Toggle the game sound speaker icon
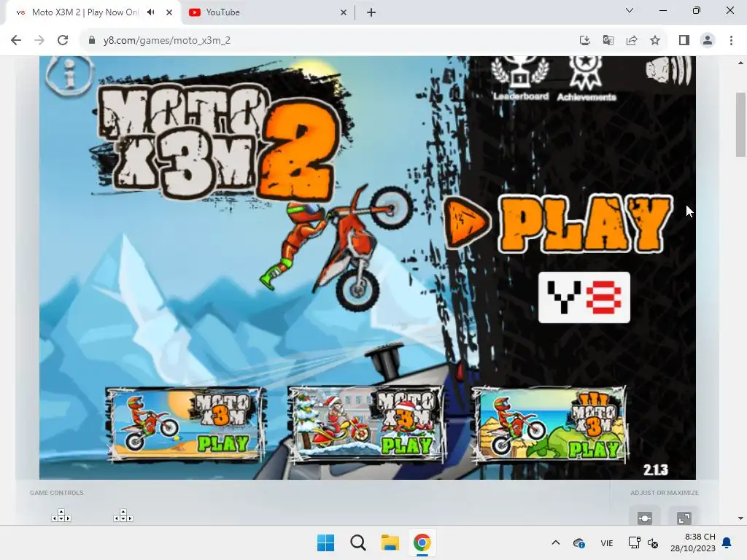 point(668,71)
